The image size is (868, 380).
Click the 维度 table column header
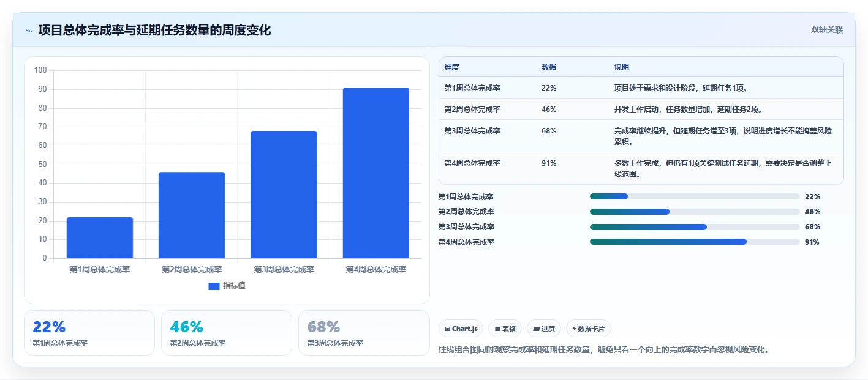tap(452, 67)
